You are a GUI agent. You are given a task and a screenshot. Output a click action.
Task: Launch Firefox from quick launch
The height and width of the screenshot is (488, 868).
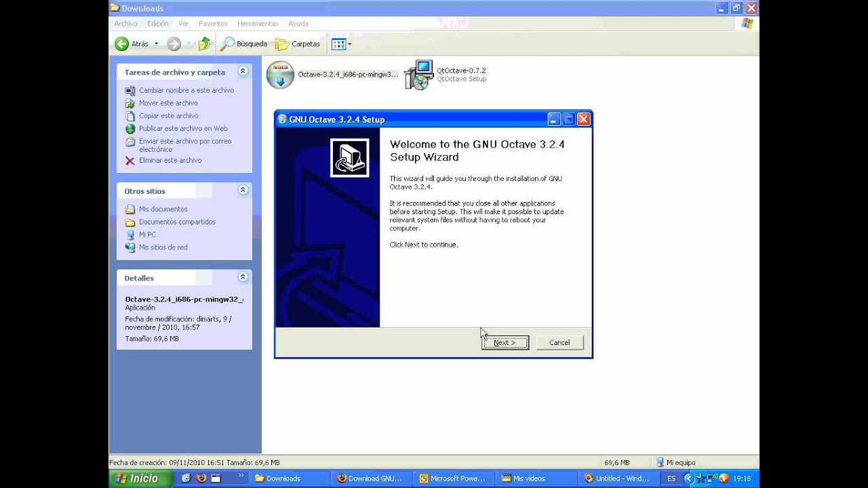pos(201,479)
